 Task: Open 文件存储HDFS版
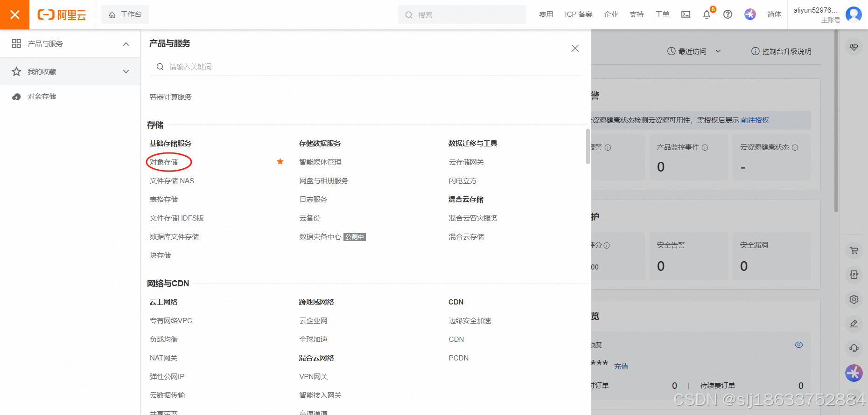pos(177,218)
